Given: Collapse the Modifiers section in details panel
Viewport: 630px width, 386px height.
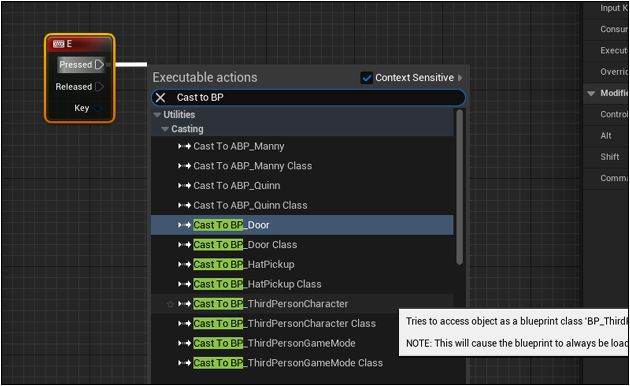Looking at the screenshot, I should 591,93.
